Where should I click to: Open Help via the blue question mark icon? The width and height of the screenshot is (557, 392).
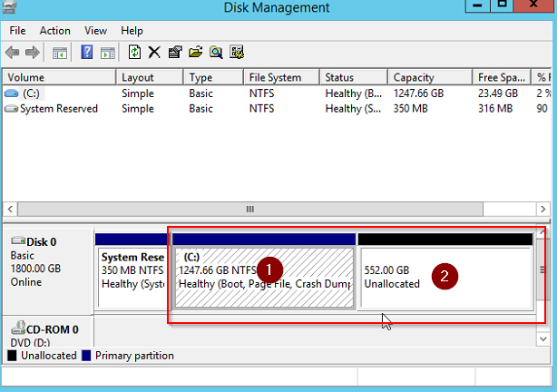coord(87,53)
